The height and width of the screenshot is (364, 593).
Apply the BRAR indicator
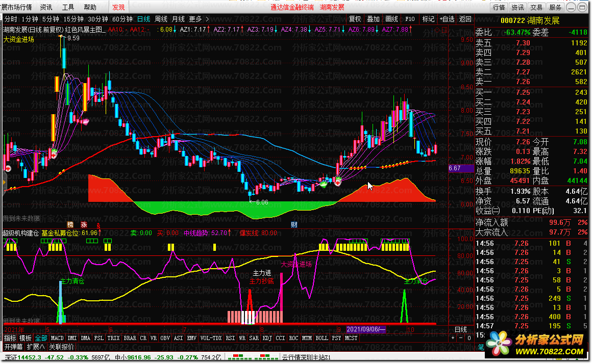pyautogui.click(x=130, y=338)
